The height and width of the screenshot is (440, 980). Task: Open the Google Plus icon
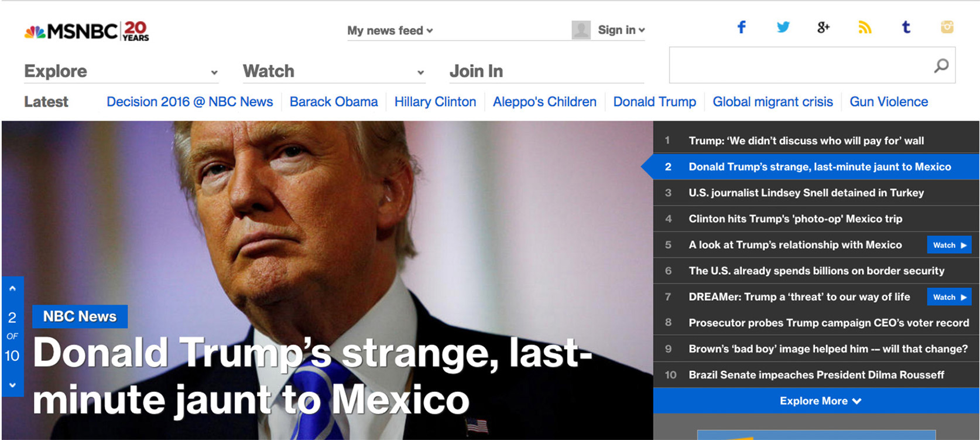click(x=823, y=27)
